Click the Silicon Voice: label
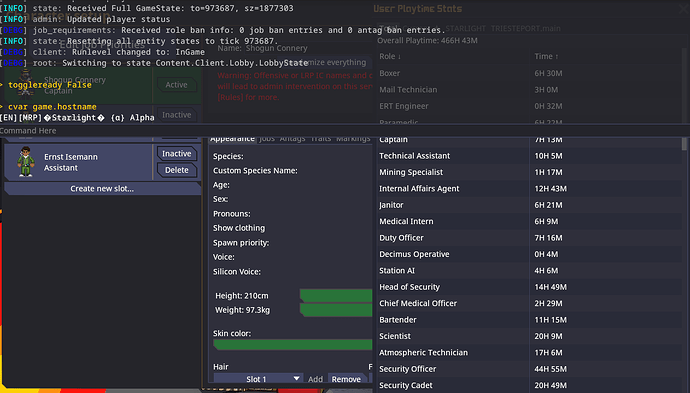The width and height of the screenshot is (690, 393). [x=237, y=272]
